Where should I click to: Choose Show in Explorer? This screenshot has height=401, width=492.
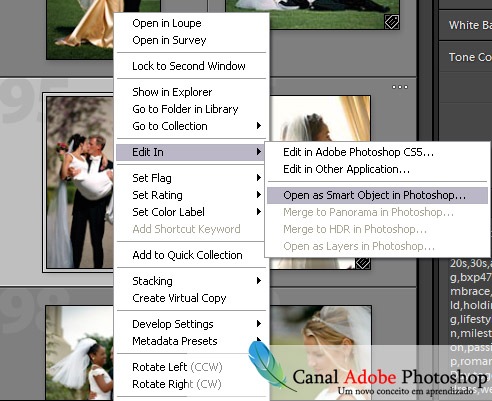tap(191, 92)
